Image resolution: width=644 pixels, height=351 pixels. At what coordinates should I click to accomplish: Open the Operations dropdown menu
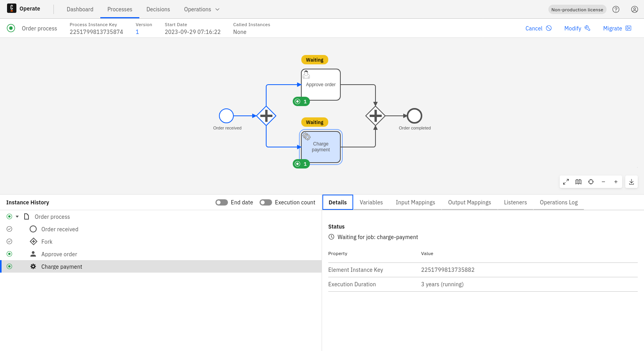[202, 9]
